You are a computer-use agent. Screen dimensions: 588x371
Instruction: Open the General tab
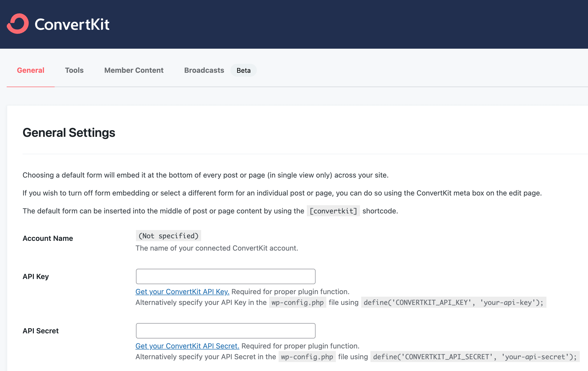point(31,70)
